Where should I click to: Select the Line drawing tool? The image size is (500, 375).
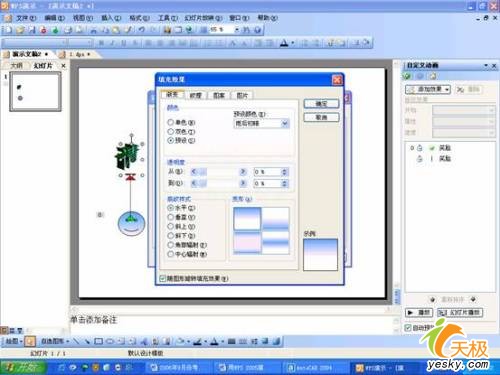coord(76,341)
